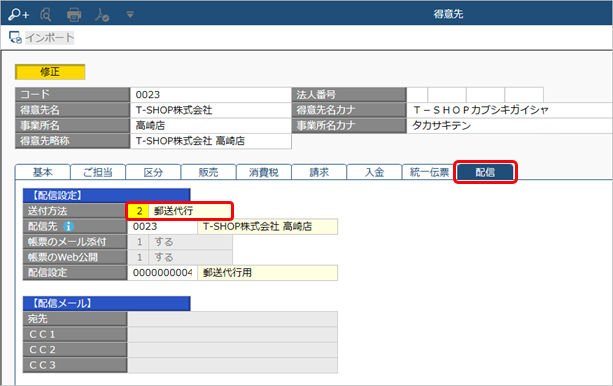Click the 得意先略称 input field
The height and width of the screenshot is (386, 613).
[210, 141]
